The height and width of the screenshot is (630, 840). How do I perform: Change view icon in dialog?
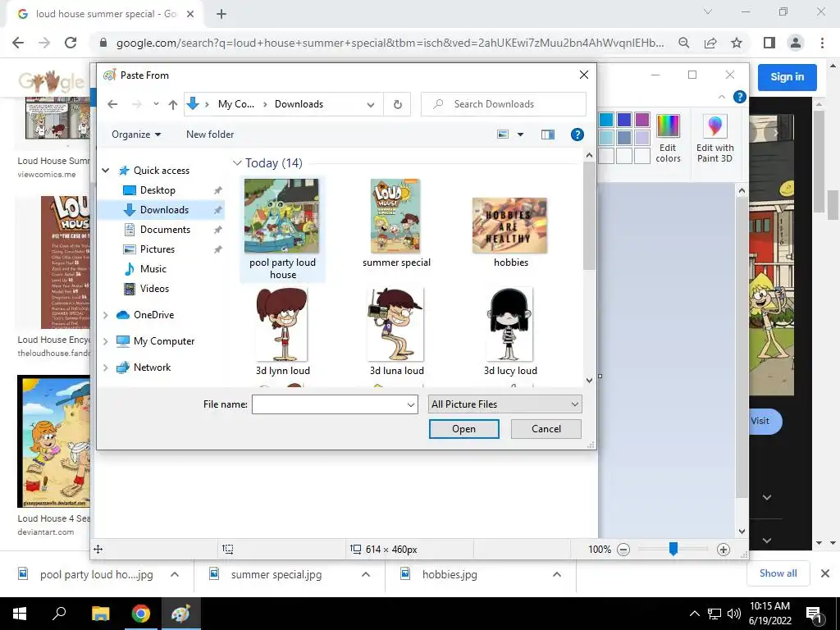(x=503, y=135)
